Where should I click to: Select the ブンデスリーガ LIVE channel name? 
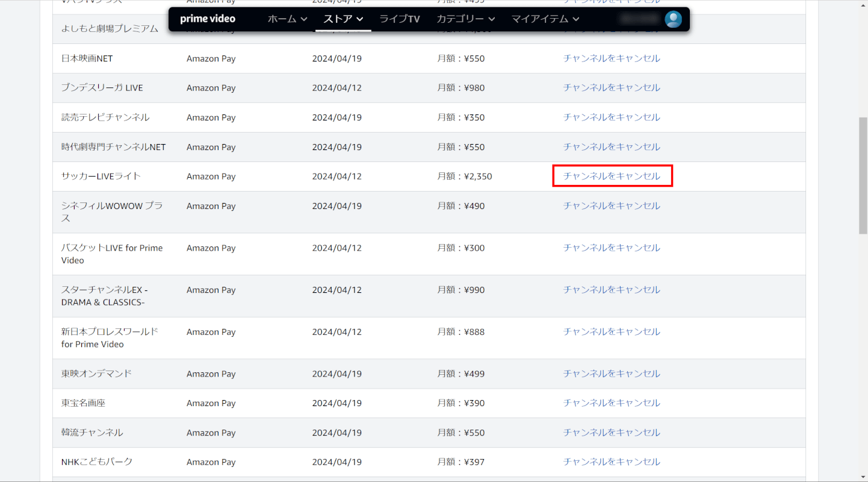pyautogui.click(x=102, y=88)
